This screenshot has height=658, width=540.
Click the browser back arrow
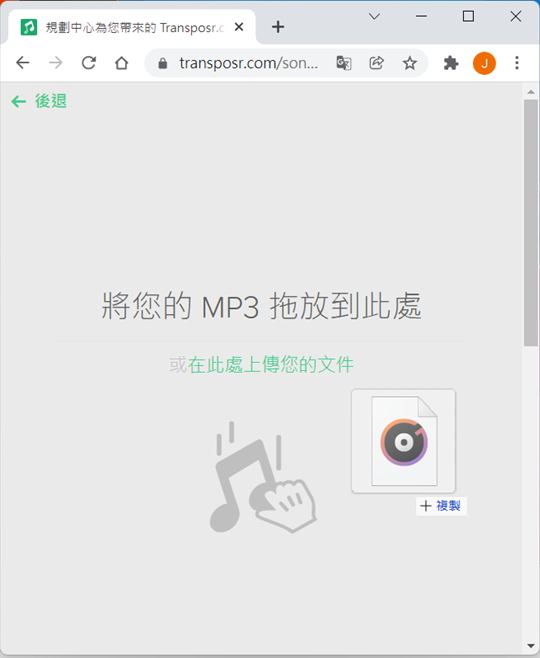pos(23,63)
